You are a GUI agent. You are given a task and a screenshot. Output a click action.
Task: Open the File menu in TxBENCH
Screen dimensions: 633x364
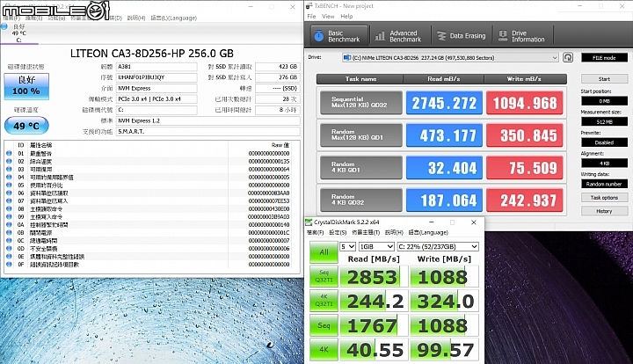(311, 16)
